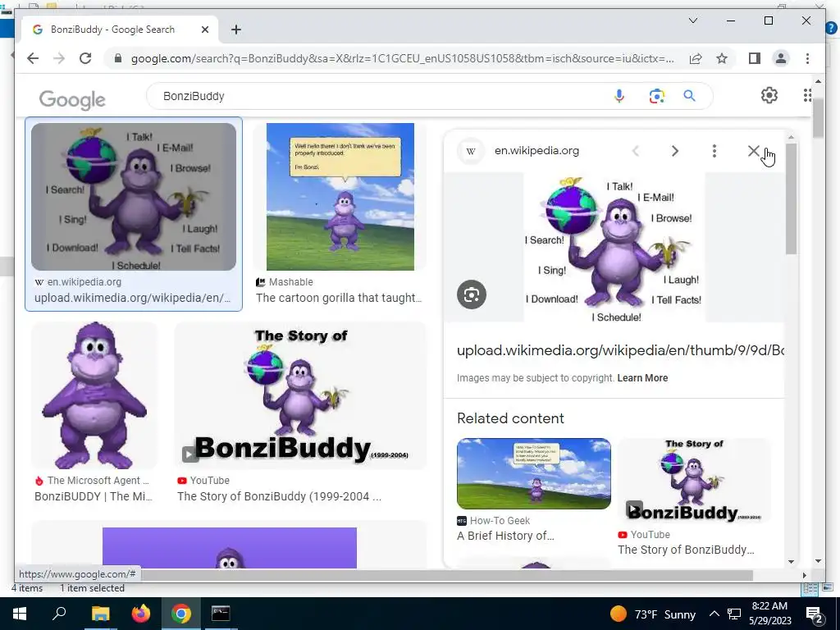This screenshot has height=630, width=840.
Task: Open the upload.wikimedia.org preview title link
Action: point(620,350)
